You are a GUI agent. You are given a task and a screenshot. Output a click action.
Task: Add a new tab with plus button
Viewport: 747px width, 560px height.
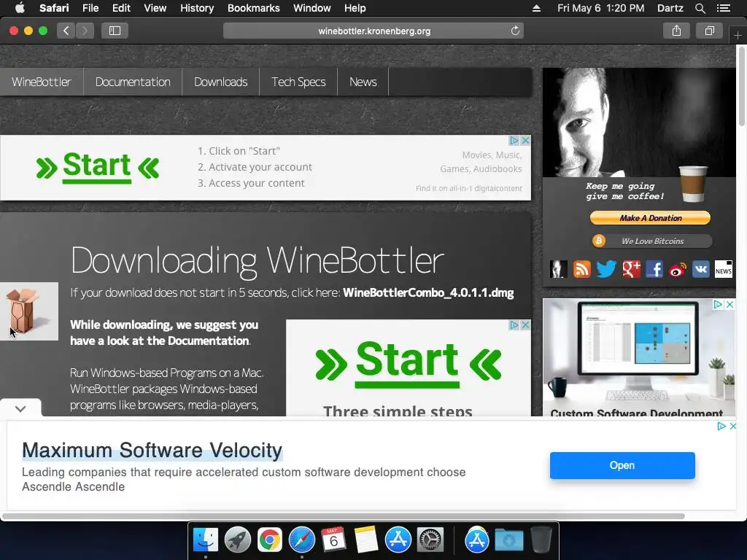coord(738,35)
